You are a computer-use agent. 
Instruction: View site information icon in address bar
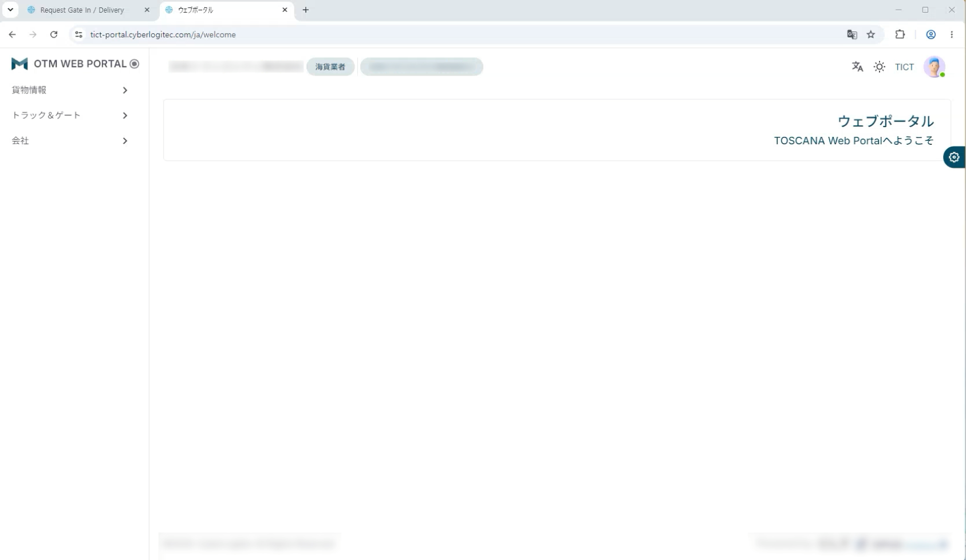(x=78, y=34)
